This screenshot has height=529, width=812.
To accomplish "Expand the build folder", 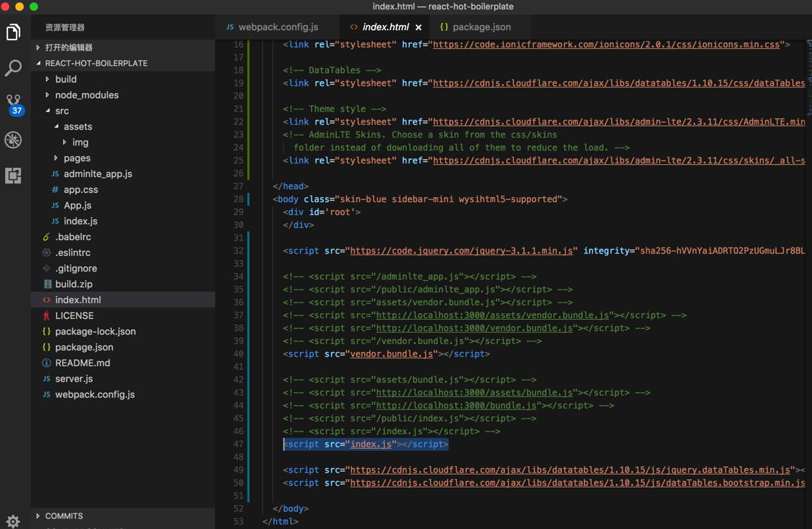I will [65, 79].
